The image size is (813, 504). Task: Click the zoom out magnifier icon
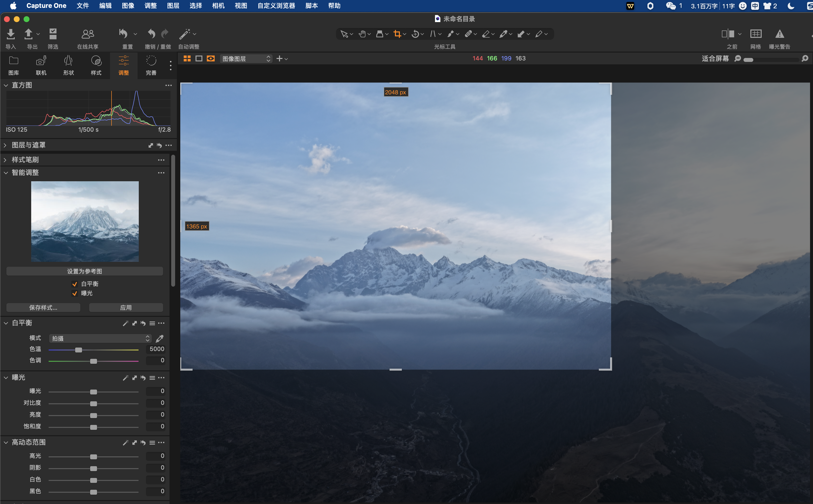(x=738, y=59)
